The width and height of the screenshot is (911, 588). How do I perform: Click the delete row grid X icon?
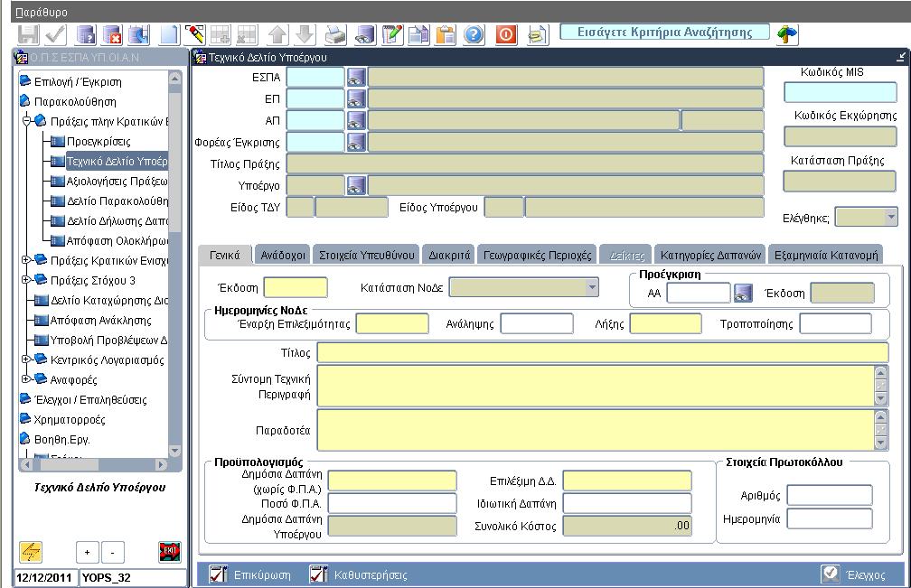tap(247, 35)
